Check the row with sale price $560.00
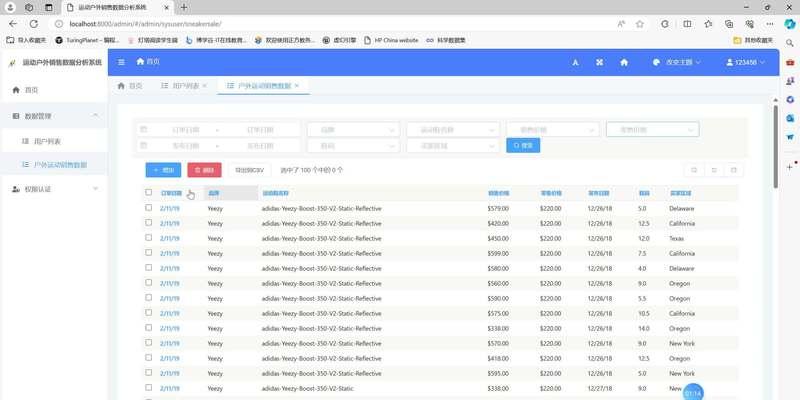This screenshot has height=400, width=800. 148,283
